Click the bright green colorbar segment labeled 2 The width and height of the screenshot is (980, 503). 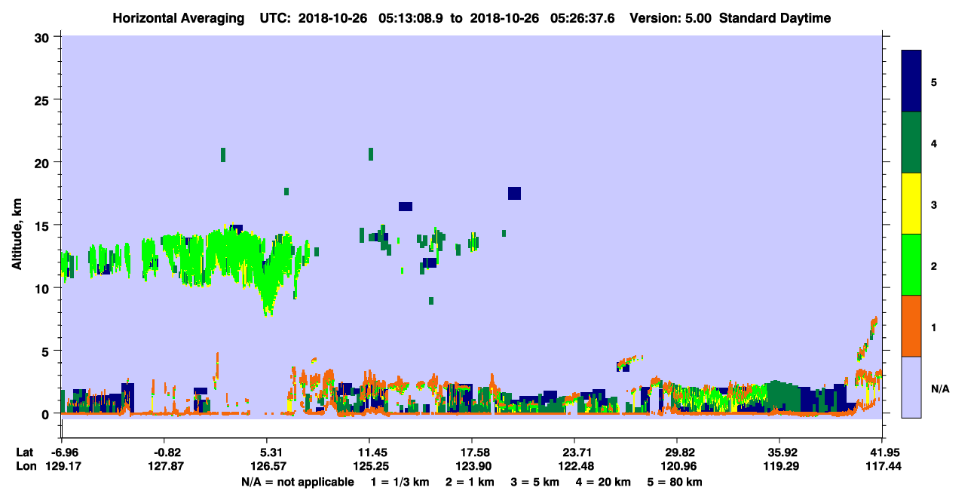point(911,265)
